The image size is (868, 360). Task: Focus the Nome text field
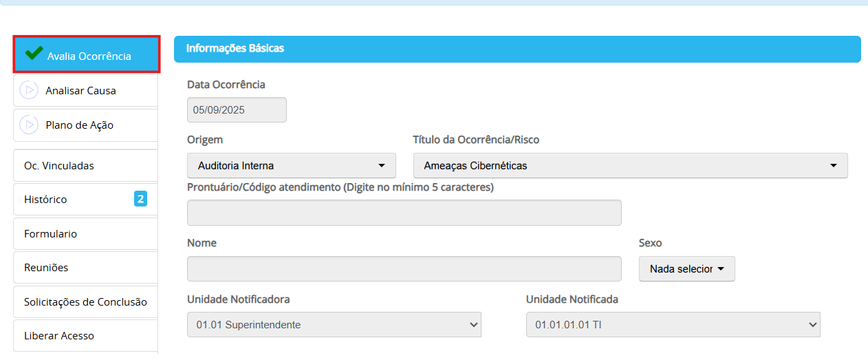(404, 269)
